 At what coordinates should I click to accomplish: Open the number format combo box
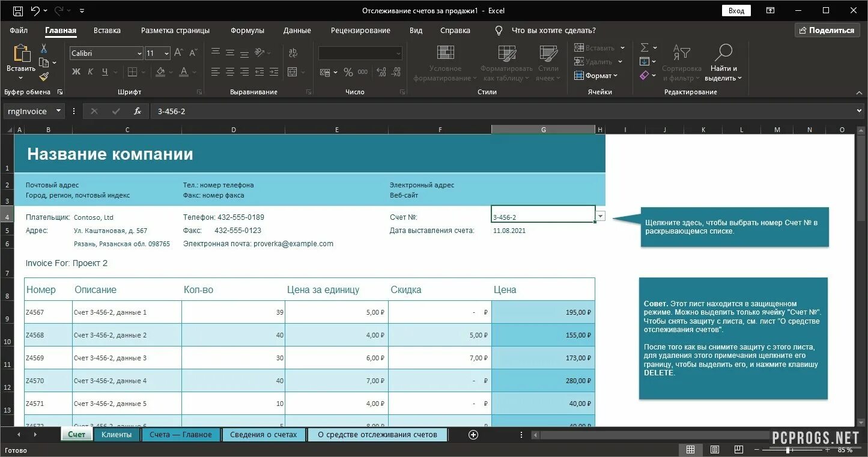pyautogui.click(x=360, y=53)
